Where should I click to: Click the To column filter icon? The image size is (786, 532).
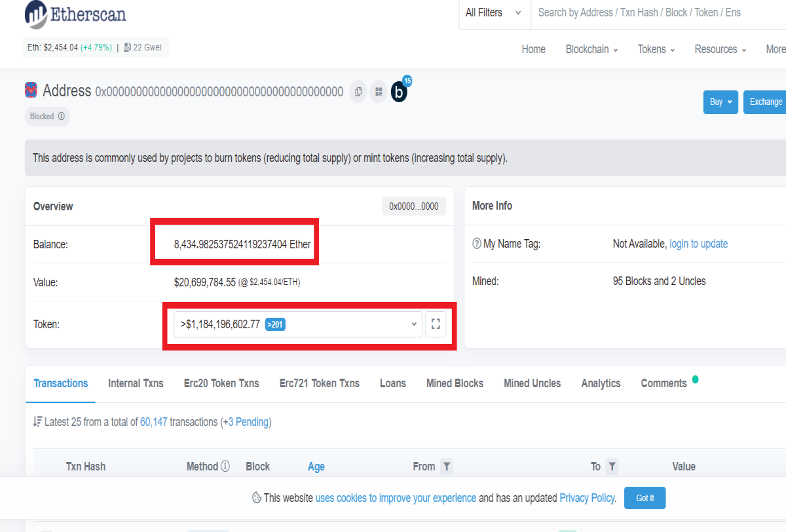coord(612,466)
